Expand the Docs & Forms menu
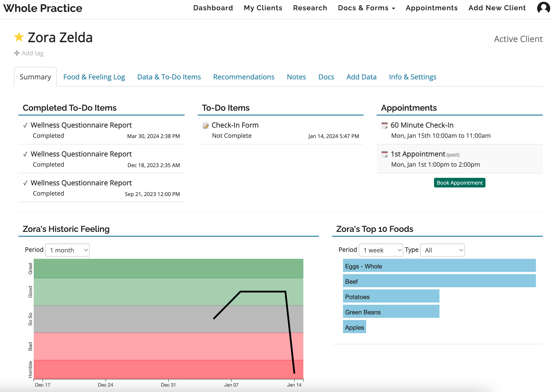Viewport: 552px width, 392px height. [366, 8]
